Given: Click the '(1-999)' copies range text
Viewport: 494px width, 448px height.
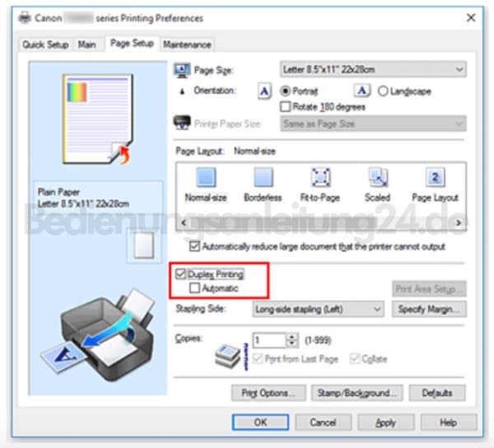Looking at the screenshot, I should (x=318, y=340).
